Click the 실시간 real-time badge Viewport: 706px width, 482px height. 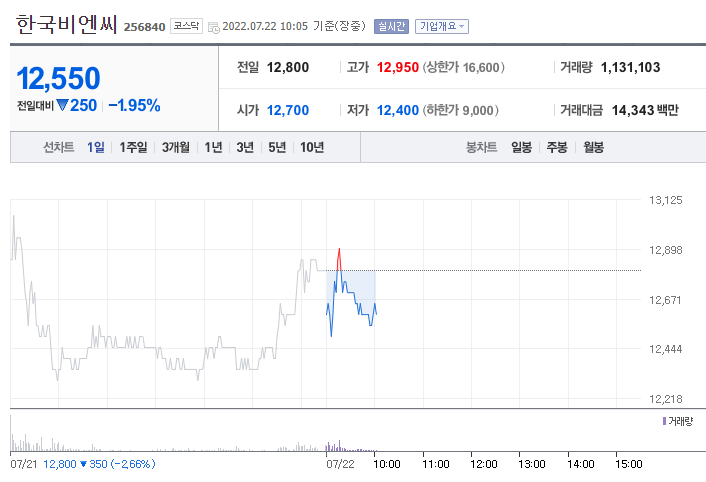391,27
